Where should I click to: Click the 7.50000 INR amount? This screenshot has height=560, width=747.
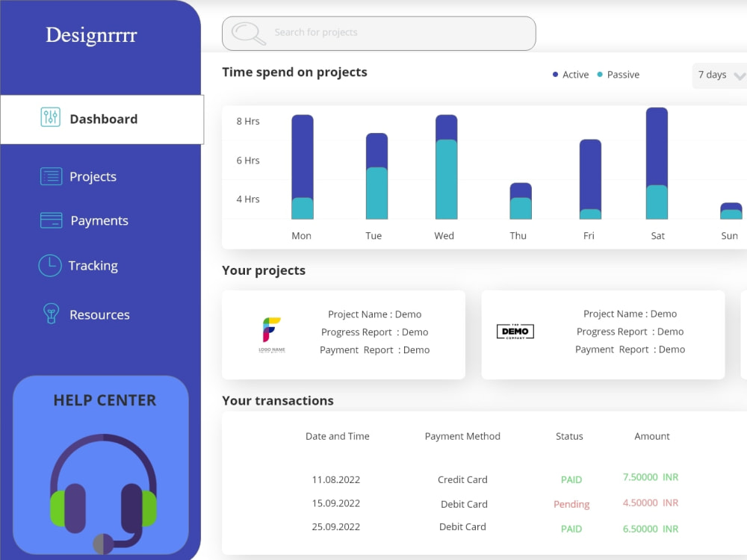pyautogui.click(x=651, y=477)
